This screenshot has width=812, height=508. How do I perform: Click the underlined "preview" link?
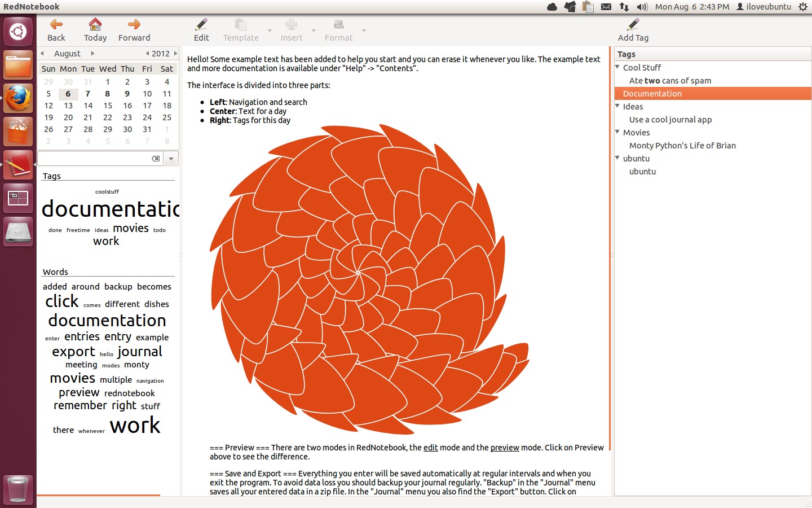pyautogui.click(x=504, y=448)
